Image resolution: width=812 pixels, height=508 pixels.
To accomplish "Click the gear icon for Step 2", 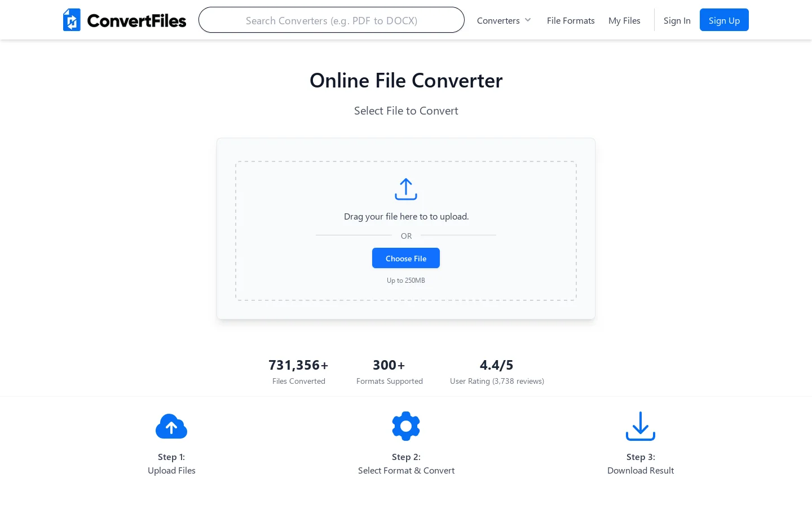I will coord(406,426).
